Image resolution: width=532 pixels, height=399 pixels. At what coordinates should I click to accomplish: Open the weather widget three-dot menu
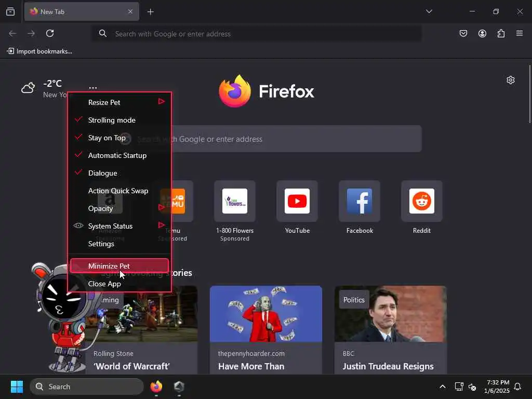tap(92, 87)
